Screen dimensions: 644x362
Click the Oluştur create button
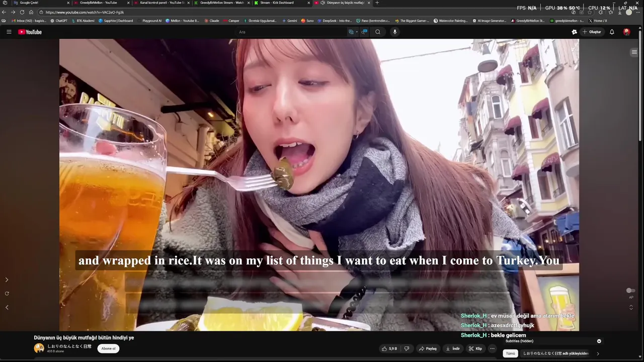pyautogui.click(x=592, y=32)
